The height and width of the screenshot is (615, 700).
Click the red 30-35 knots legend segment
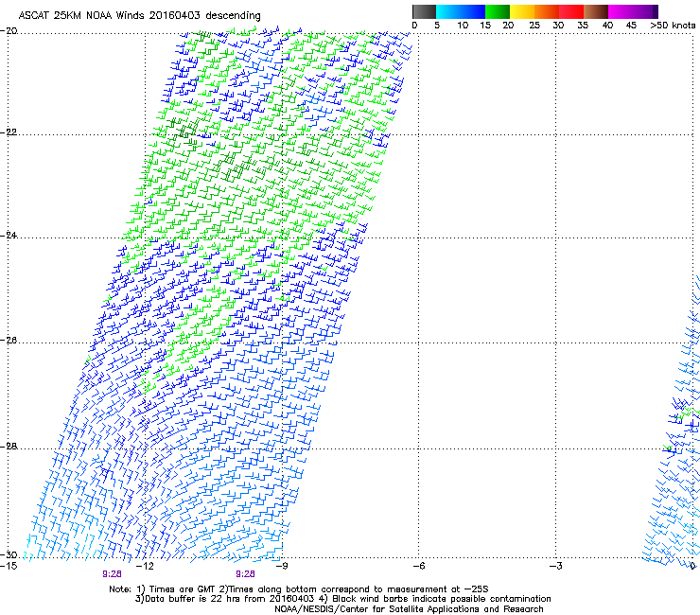pyautogui.click(x=571, y=11)
